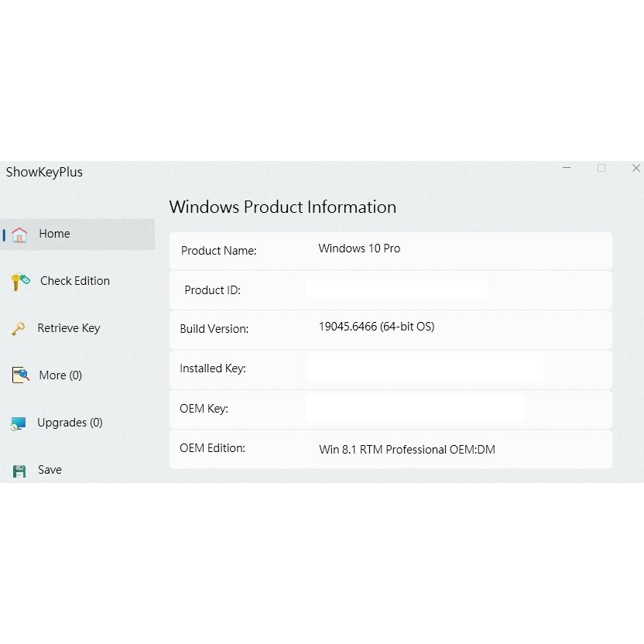Click the ShowKeyPlus title bar text

43,172
